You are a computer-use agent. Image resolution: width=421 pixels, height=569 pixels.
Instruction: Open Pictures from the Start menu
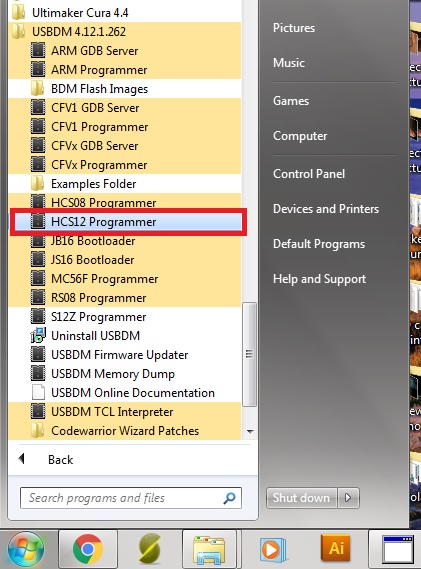click(x=294, y=28)
